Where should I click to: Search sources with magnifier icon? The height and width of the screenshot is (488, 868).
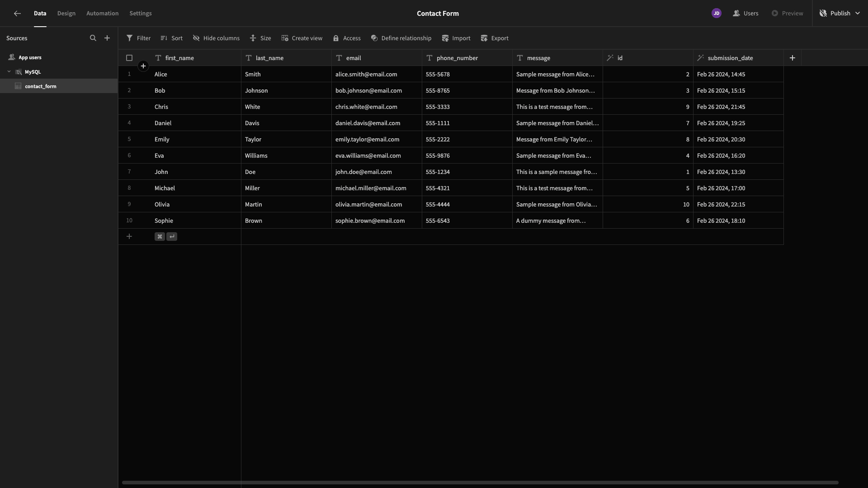coord(93,38)
